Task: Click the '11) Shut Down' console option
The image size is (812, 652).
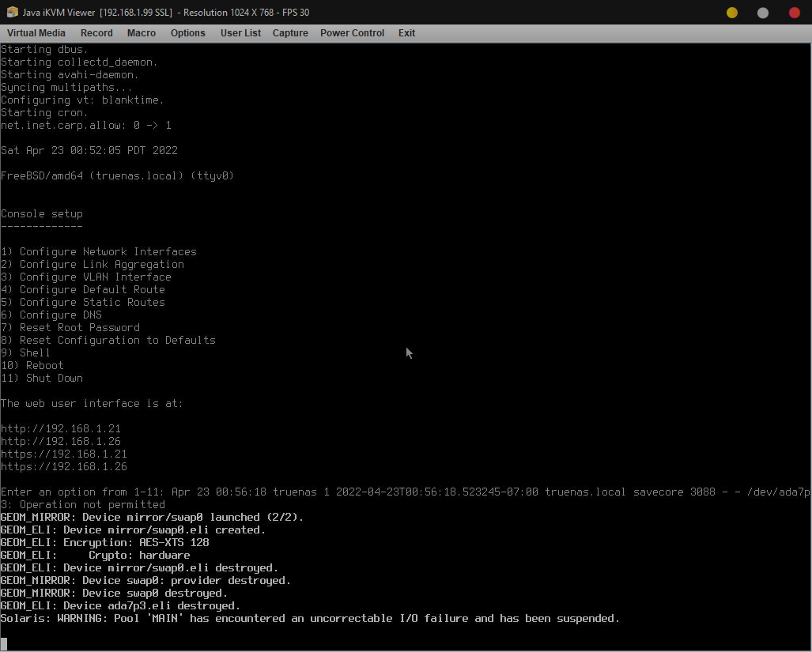Action: coord(41,379)
